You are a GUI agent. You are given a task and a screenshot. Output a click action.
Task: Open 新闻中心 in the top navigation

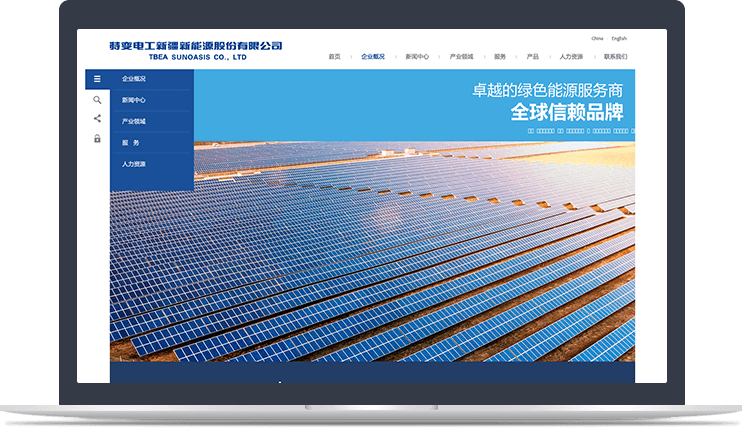tap(417, 56)
